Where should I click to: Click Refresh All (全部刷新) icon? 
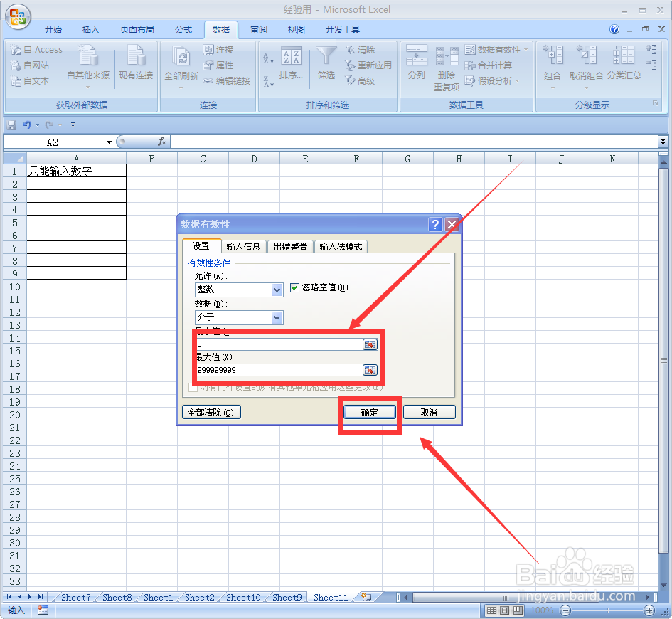click(181, 58)
